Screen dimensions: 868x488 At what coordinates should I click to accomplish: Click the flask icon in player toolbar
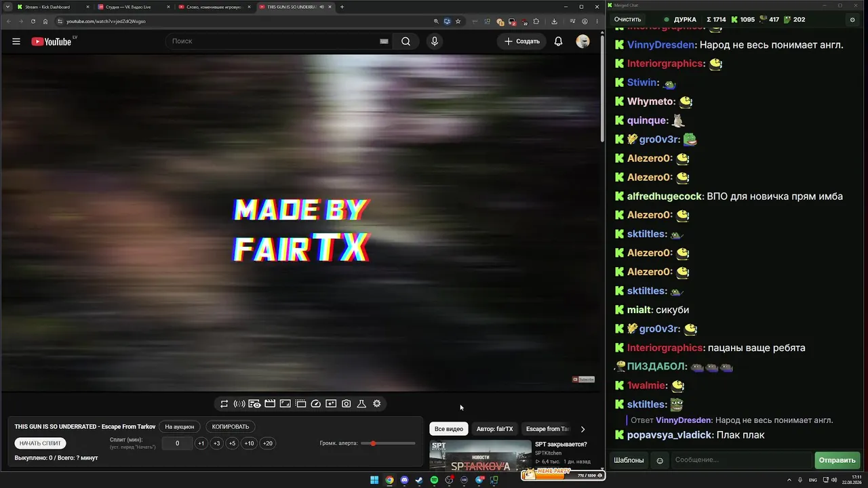click(x=361, y=404)
